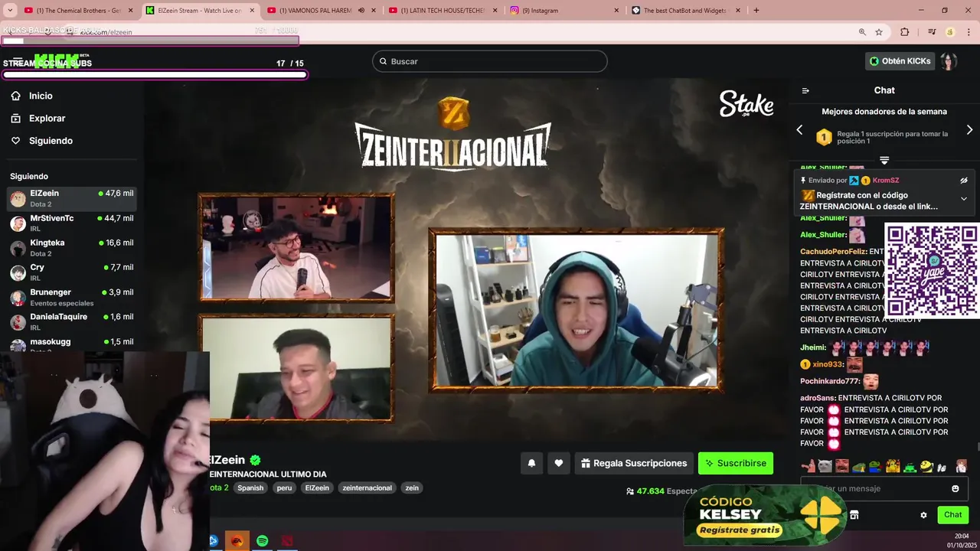
Task: Open the Dota 2 icon in taskbar
Action: coord(287,541)
